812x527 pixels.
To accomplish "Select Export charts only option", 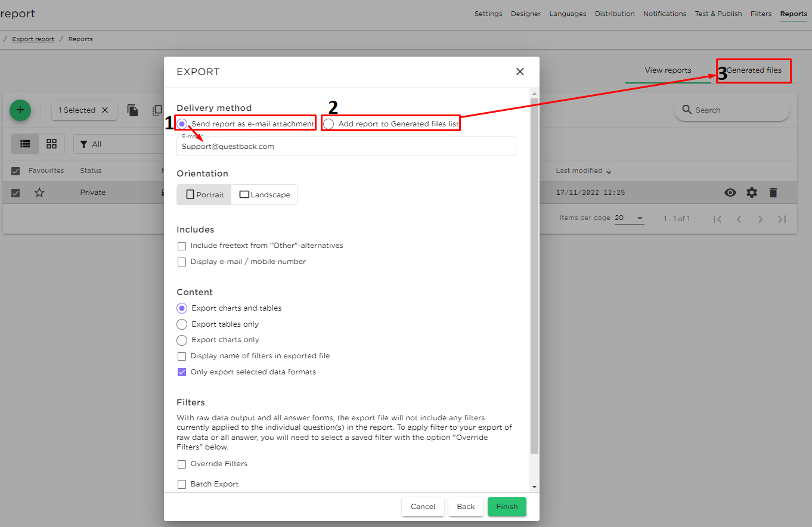I will point(182,340).
